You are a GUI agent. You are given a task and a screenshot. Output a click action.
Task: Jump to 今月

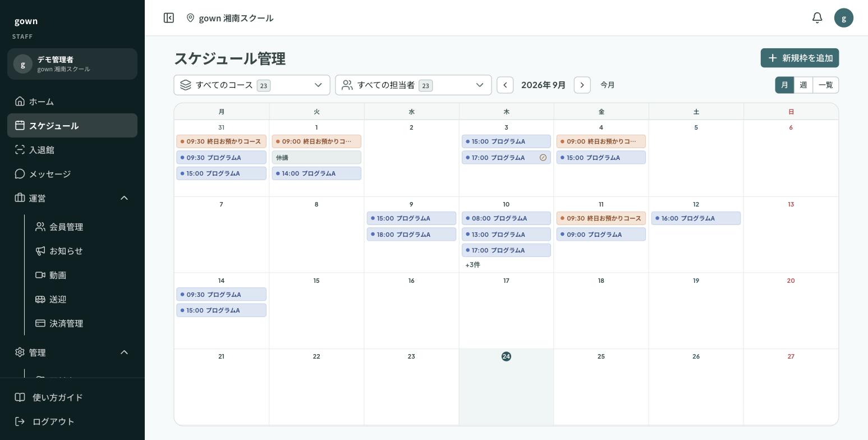[x=608, y=85]
